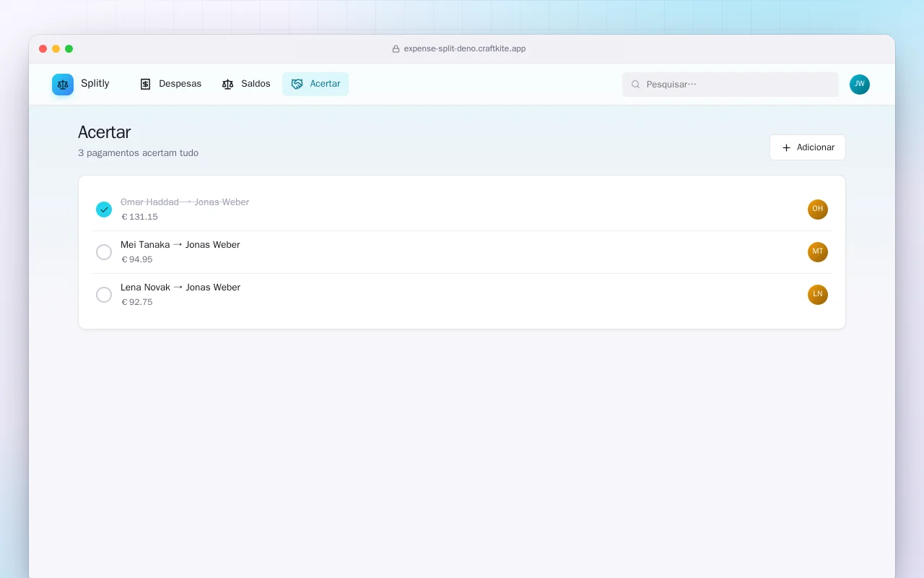Click the Despesas receipt icon
Screen dimensions: 924x578
(145, 84)
